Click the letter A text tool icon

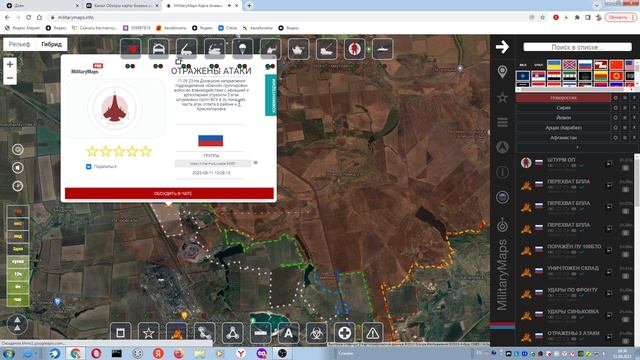point(288,333)
